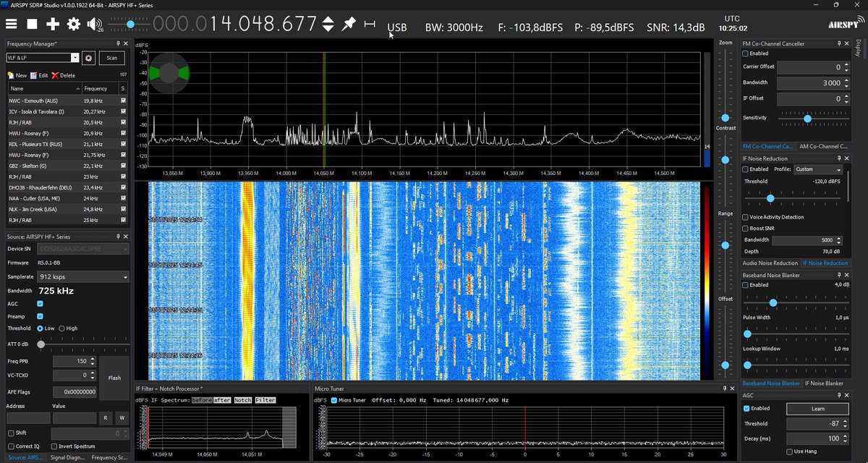Click the IF Noise Reduction Threshold slider handle

pyautogui.click(x=770, y=197)
